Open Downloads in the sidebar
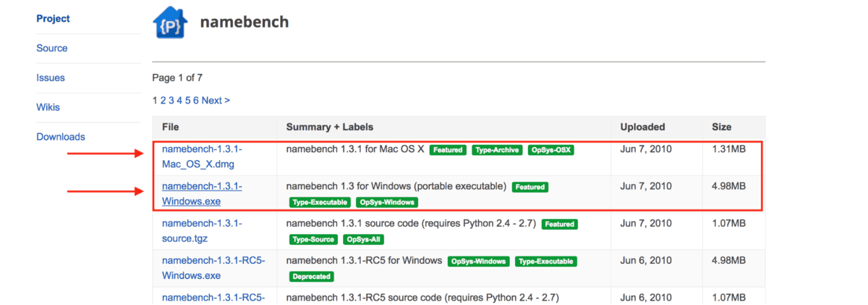 tap(61, 137)
